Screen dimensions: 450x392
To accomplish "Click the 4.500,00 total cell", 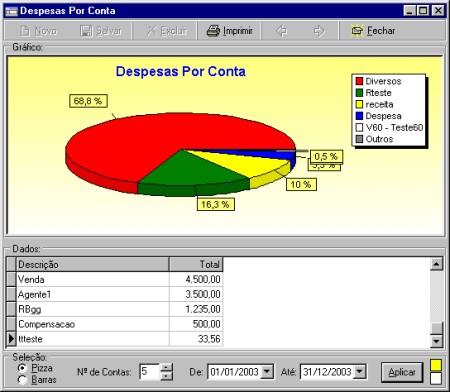I will click(196, 279).
